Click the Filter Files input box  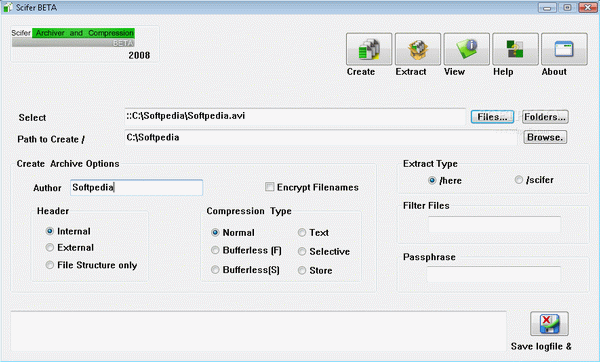pos(494,224)
